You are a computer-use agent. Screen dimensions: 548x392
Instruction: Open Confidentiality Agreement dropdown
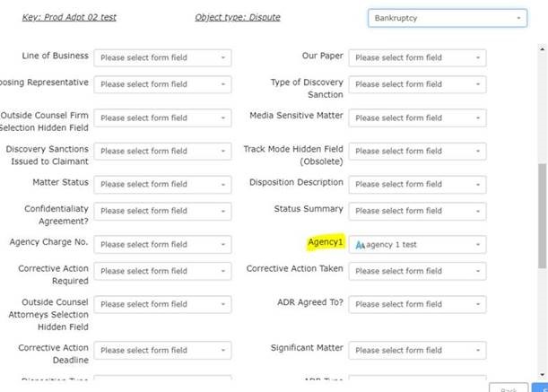[163, 211]
